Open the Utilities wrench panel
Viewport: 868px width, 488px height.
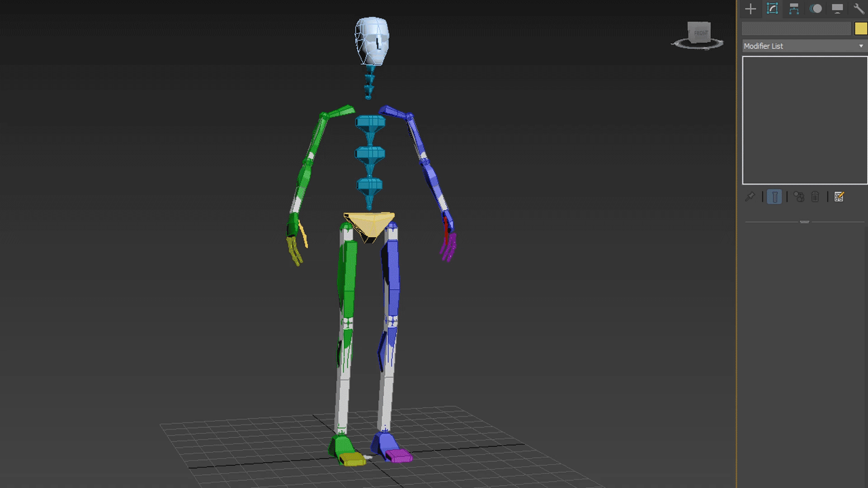[859, 9]
